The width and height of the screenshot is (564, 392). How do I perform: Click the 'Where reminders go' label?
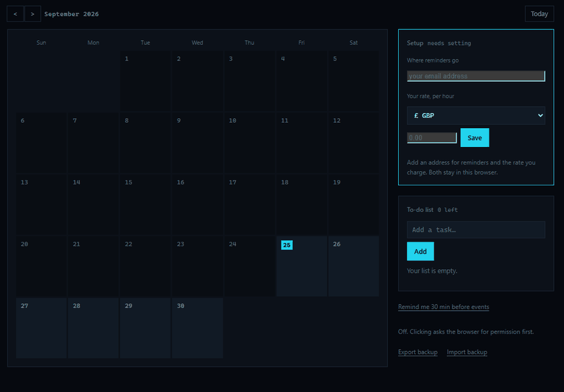432,60
